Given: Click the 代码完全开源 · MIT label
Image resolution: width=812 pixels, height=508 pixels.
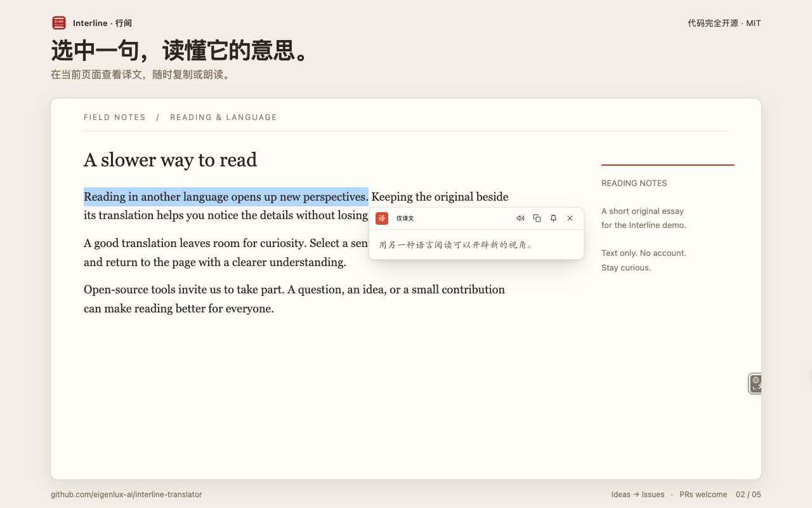Looking at the screenshot, I should [724, 23].
